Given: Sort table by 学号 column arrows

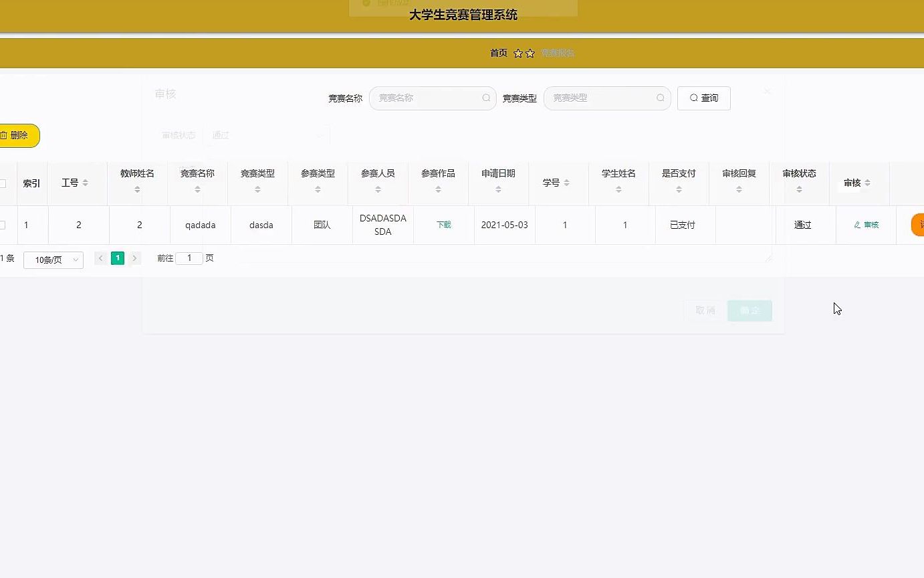Looking at the screenshot, I should pyautogui.click(x=566, y=183).
